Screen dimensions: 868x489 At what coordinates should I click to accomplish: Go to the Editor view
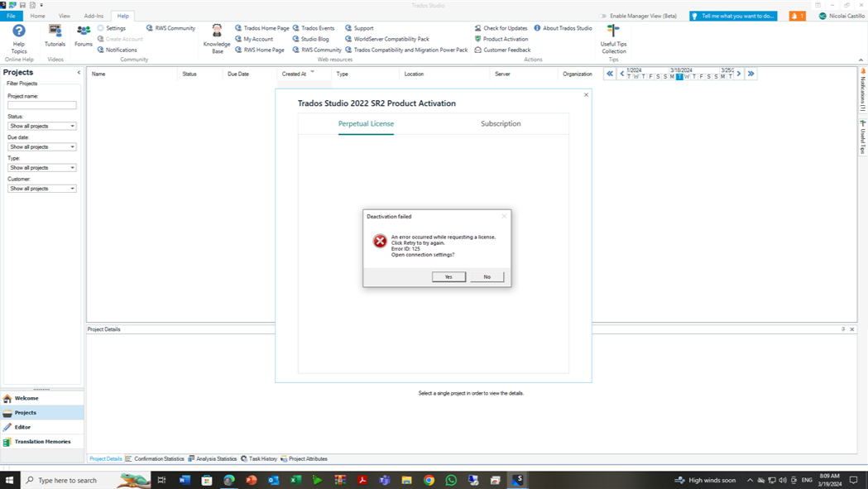pos(41,427)
